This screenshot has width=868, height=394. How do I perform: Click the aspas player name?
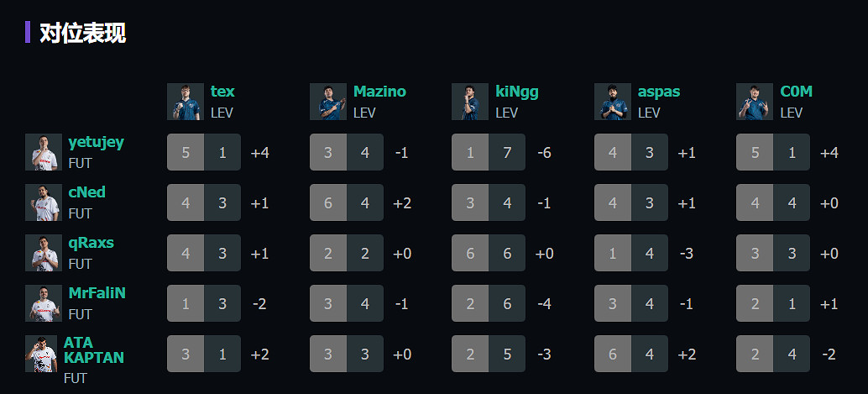[x=659, y=92]
